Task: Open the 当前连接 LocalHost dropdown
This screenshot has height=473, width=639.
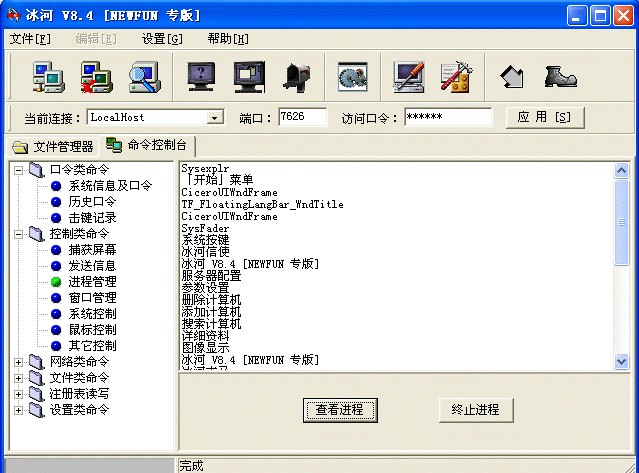Action: tap(215, 118)
